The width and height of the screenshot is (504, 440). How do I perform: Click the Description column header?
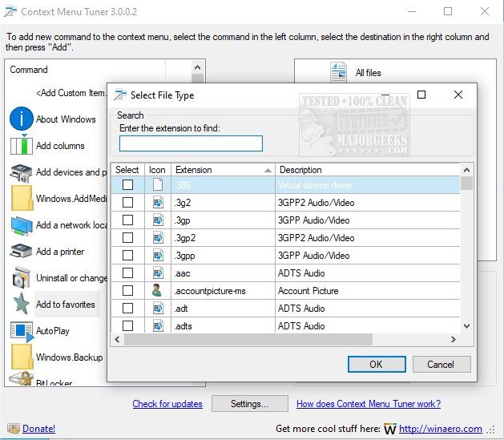pyautogui.click(x=369, y=170)
